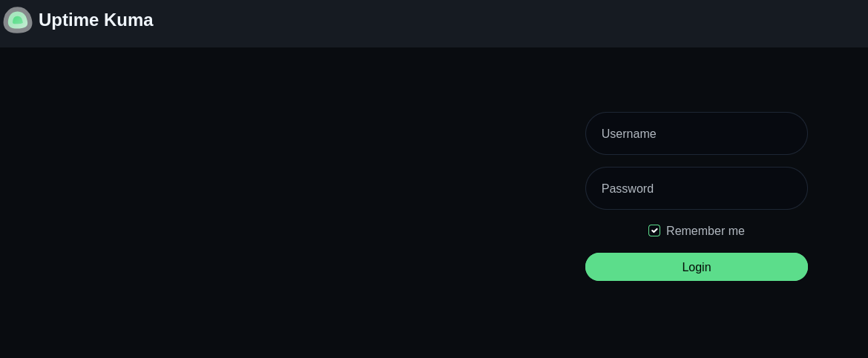
Task: Click the "Remember me" label text
Action: coord(705,231)
